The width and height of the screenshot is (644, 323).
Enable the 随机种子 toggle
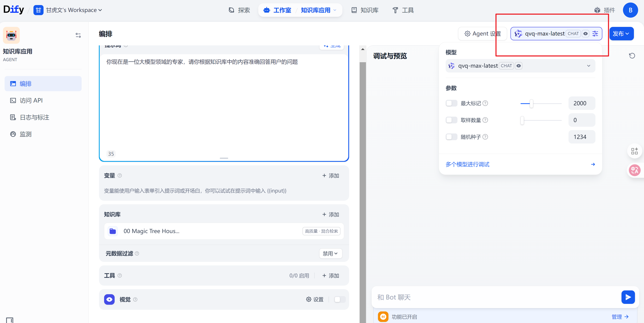point(451,137)
